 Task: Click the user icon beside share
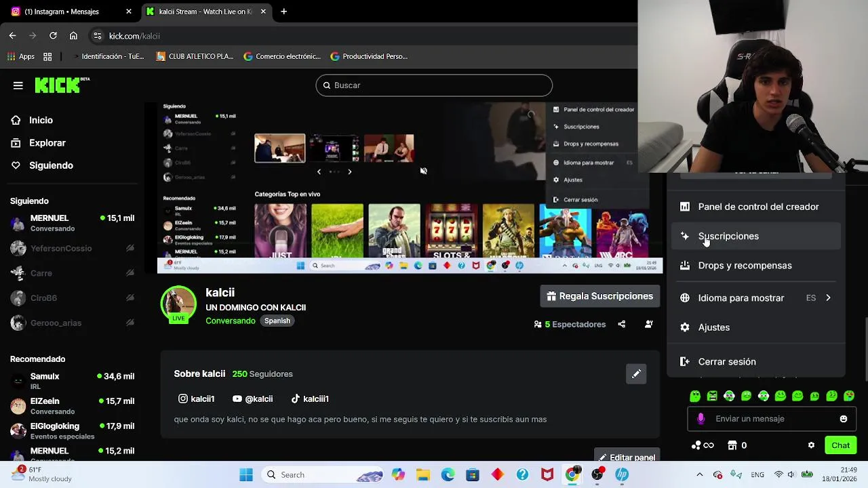(x=649, y=325)
